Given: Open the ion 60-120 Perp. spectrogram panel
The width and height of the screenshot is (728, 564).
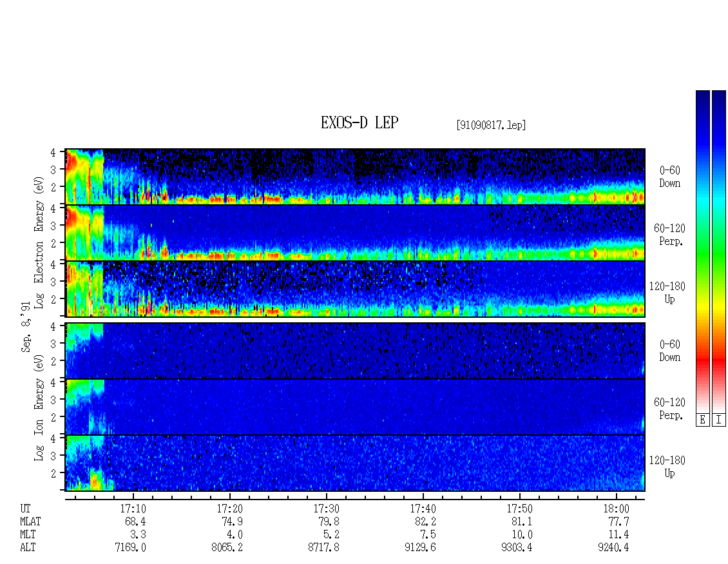Looking at the screenshot, I should [355, 407].
